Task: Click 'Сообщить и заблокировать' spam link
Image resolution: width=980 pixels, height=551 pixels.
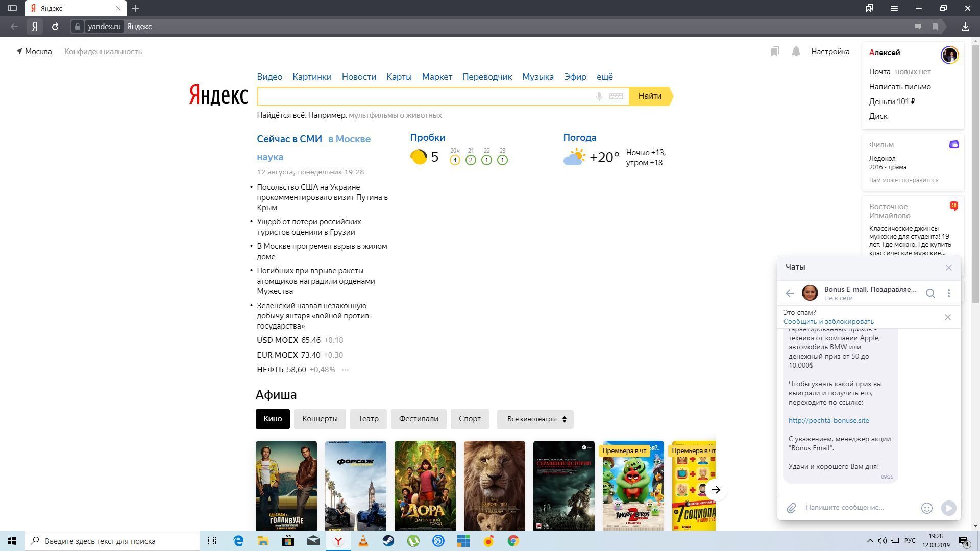Action: coord(828,322)
